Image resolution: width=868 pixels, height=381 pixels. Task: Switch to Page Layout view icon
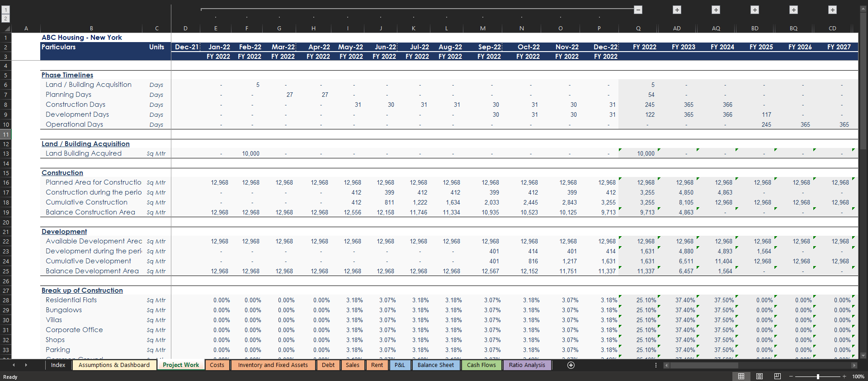(759, 376)
